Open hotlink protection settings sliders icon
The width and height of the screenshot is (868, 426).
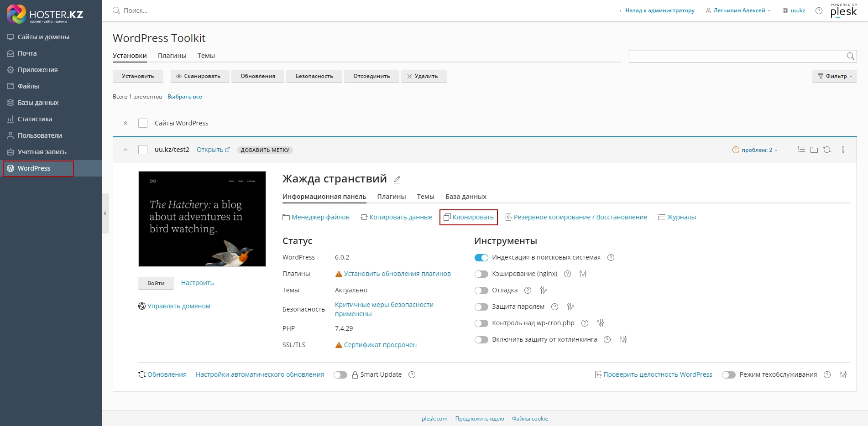tap(623, 340)
